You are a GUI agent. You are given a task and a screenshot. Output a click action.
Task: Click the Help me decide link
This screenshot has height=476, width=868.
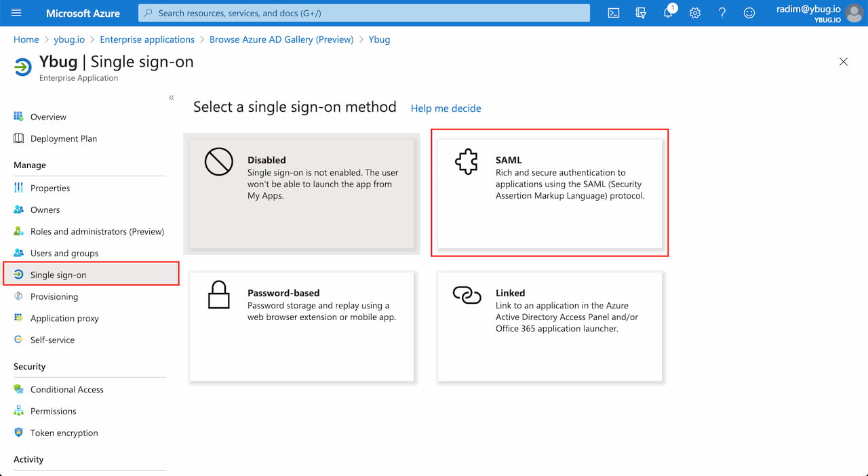[446, 108]
